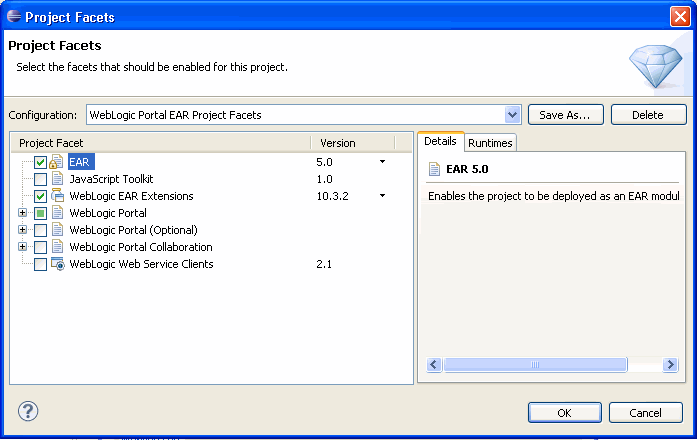Enable the WebLogic Portal (Optional) checkbox
This screenshot has height=440, width=697.
click(x=40, y=230)
